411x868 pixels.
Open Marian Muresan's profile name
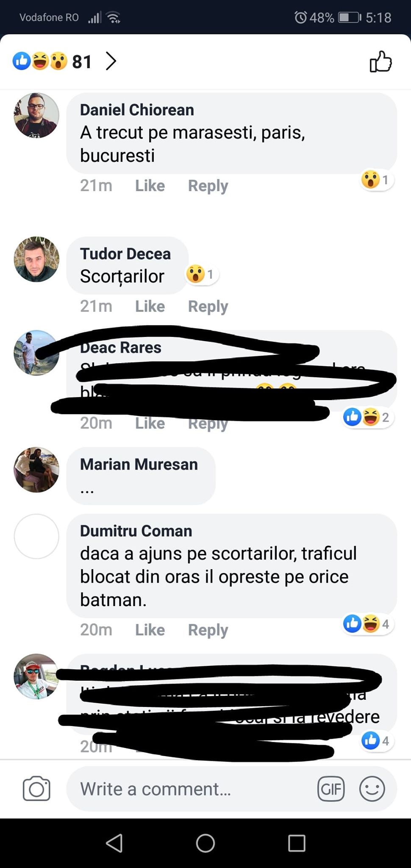[x=139, y=465]
